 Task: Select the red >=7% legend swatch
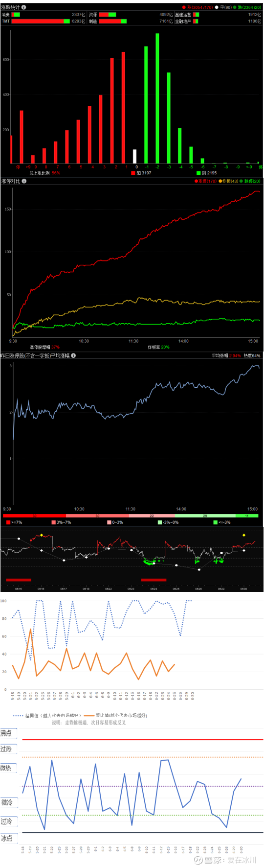pyautogui.click(x=9, y=522)
